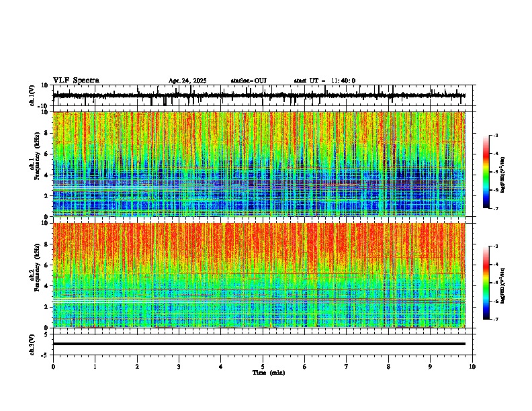
Task: Click the ch.2 colorbar '-7' value
Action: (495, 320)
